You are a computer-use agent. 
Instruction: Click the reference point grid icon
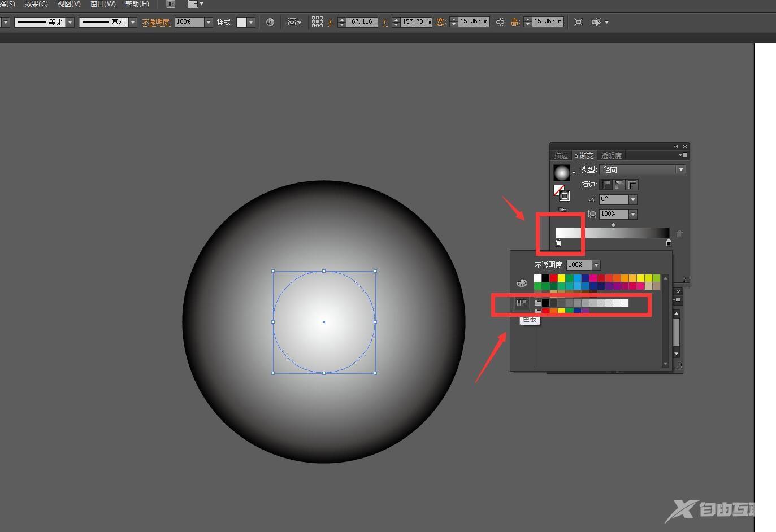pos(317,22)
